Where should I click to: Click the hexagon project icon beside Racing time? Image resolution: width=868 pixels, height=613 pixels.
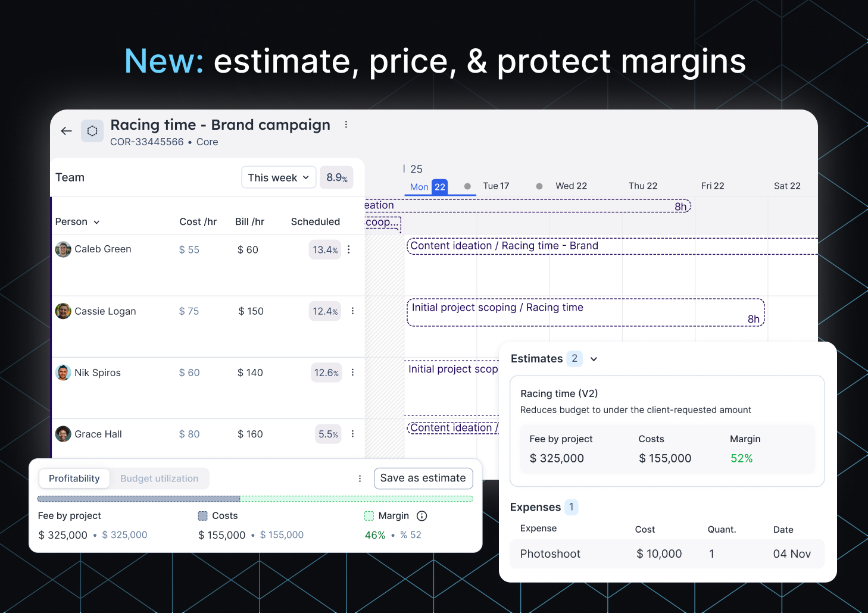pyautogui.click(x=92, y=131)
